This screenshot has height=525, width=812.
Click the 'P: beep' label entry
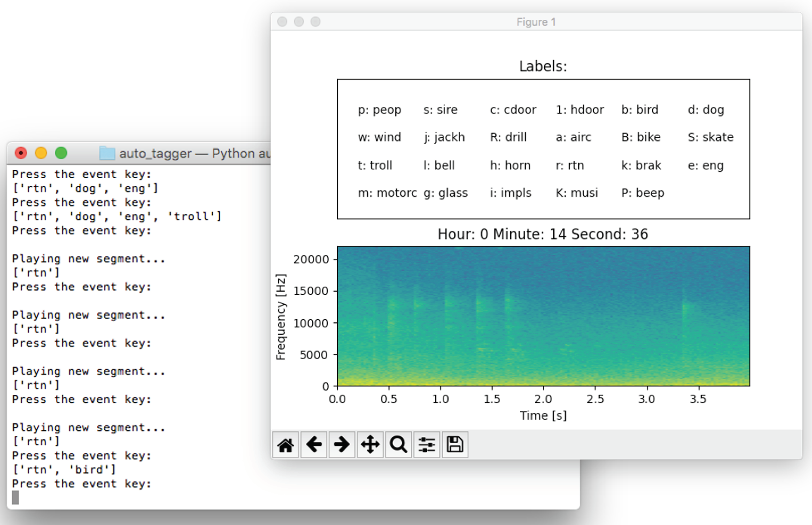(642, 193)
